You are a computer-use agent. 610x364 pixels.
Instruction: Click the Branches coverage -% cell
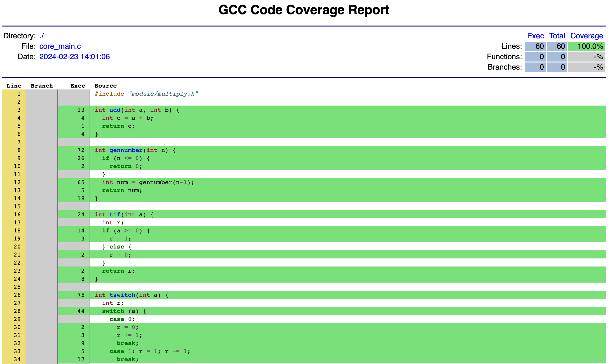tap(587, 67)
